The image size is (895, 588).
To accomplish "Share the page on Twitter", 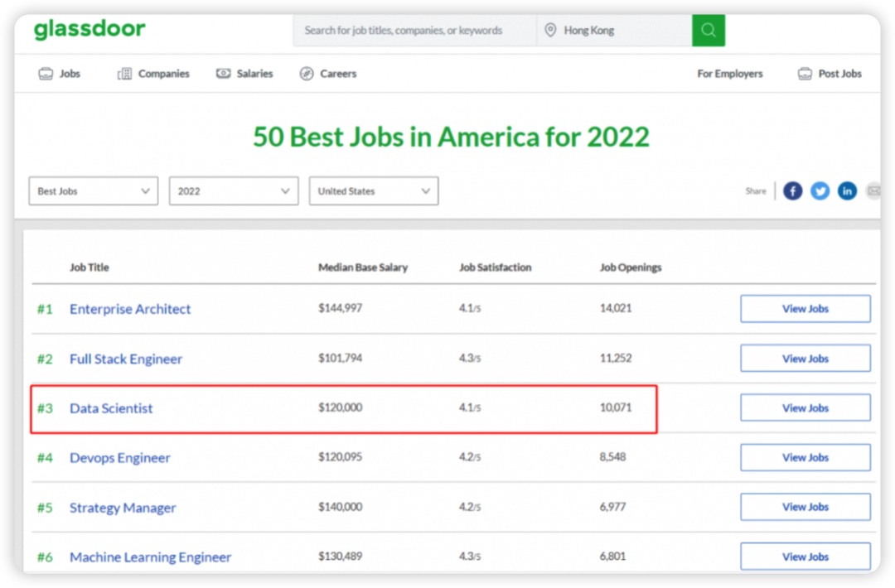I will (x=820, y=191).
